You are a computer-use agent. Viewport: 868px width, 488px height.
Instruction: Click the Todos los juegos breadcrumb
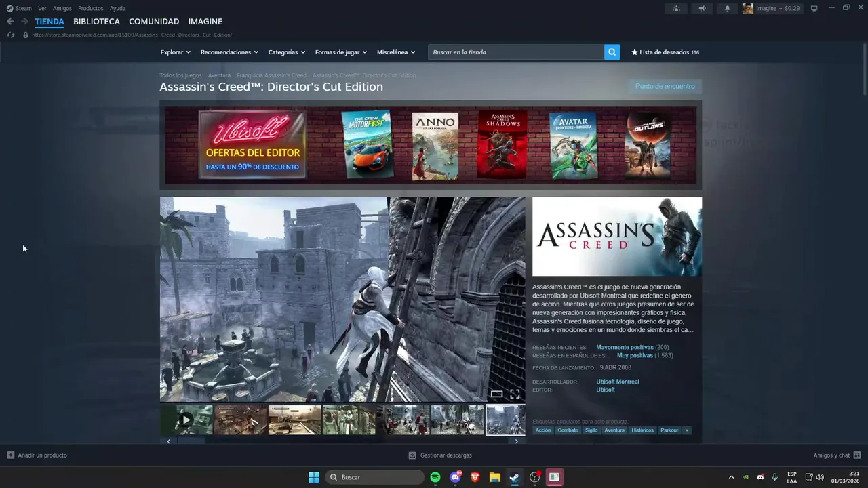point(180,75)
